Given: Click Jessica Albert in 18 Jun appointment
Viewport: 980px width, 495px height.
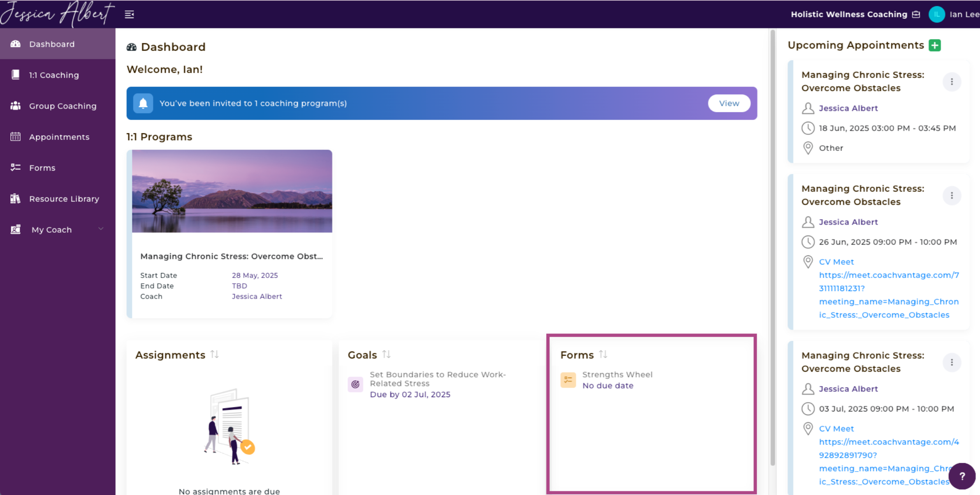Looking at the screenshot, I should click(x=848, y=108).
